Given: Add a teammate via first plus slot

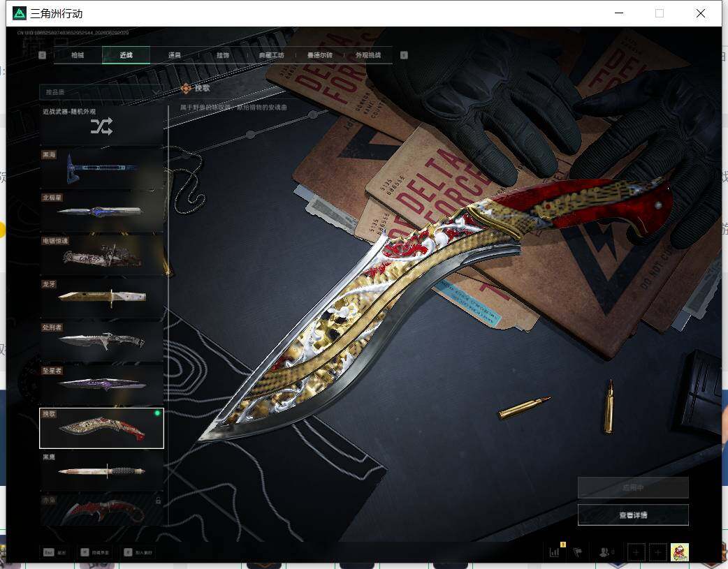Looking at the screenshot, I should click(x=636, y=552).
